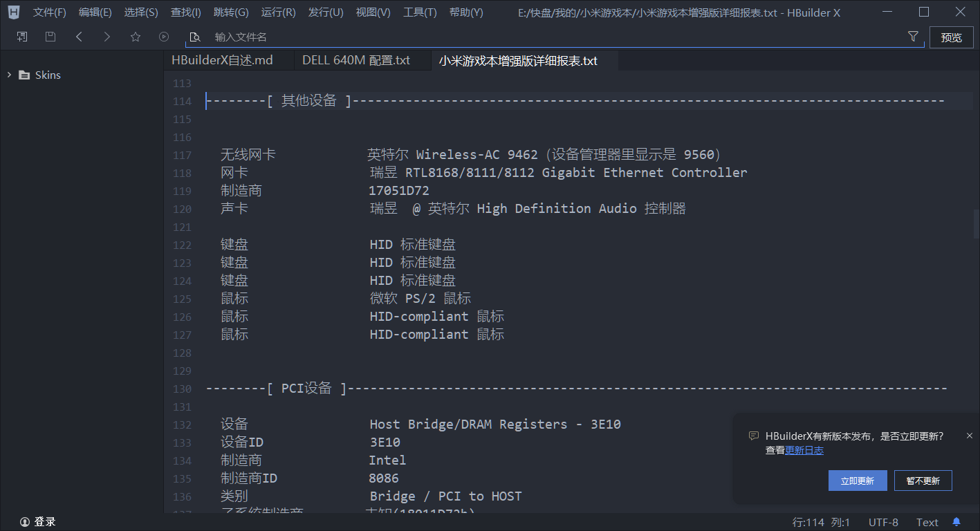The image size is (980, 531).
Task: Run the project with the play icon
Action: click(x=164, y=37)
